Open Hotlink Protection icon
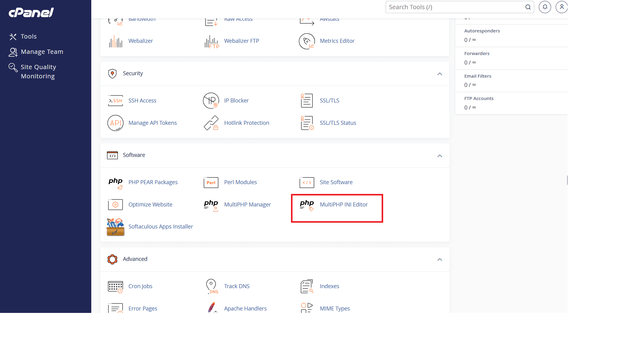The height and width of the screenshot is (364, 623). (211, 123)
